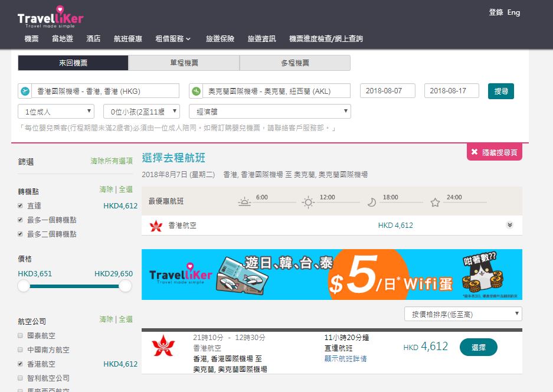Click Hong Kong Airlines logo in 21時10分 flight result
553x392 pixels.
click(x=163, y=345)
